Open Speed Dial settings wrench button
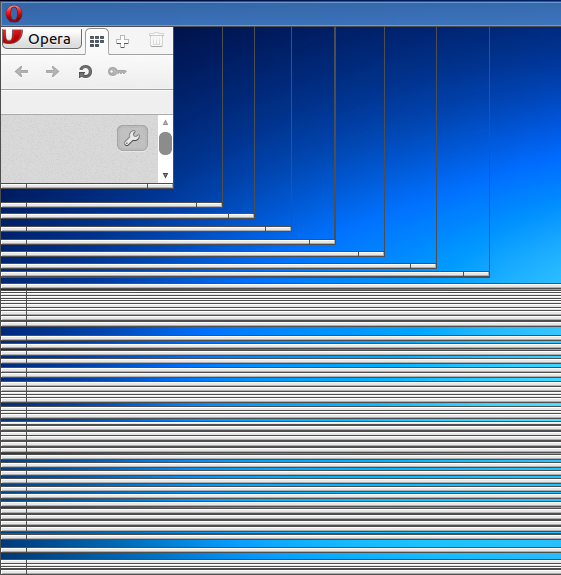This screenshot has height=575, width=561. (132, 138)
